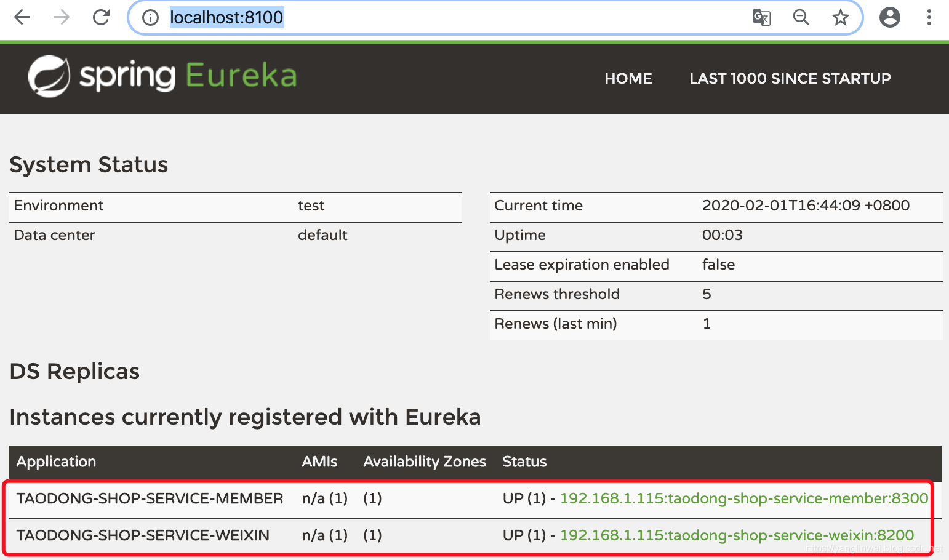Viewport: 949px width, 560px height.
Task: Click the Lease expiration enabled label
Action: click(x=582, y=265)
